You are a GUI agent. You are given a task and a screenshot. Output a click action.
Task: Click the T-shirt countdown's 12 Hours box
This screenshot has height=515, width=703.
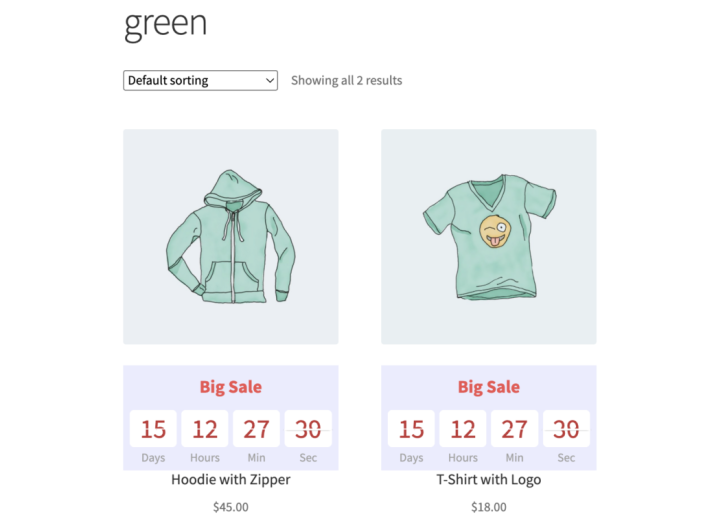(x=463, y=428)
